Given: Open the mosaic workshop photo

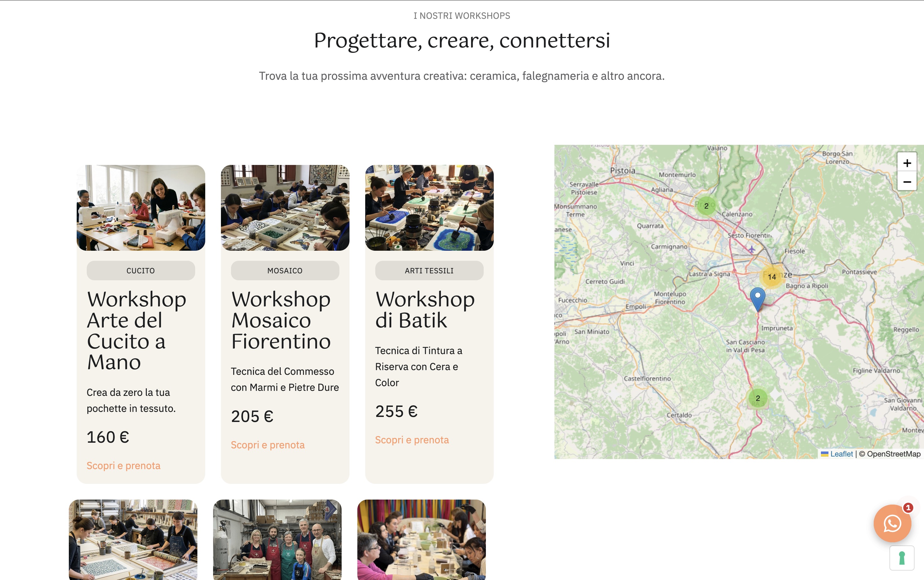Looking at the screenshot, I should pyautogui.click(x=285, y=208).
